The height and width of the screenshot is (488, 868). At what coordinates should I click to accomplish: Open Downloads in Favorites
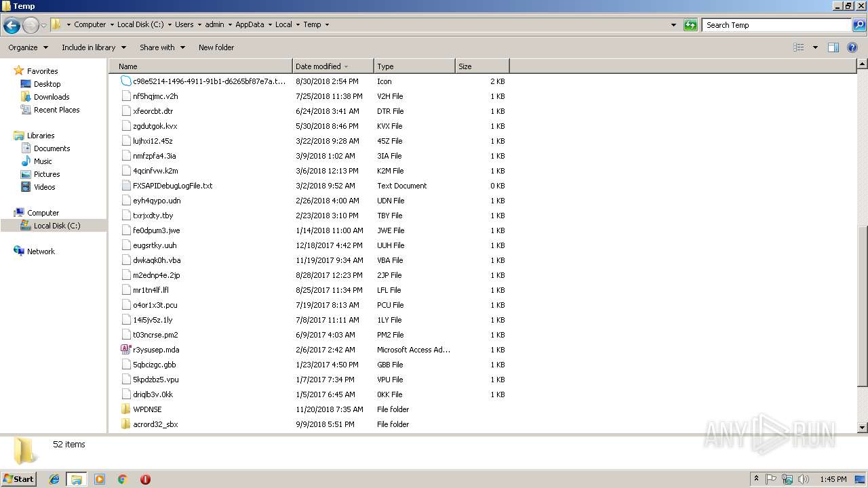[x=52, y=97]
